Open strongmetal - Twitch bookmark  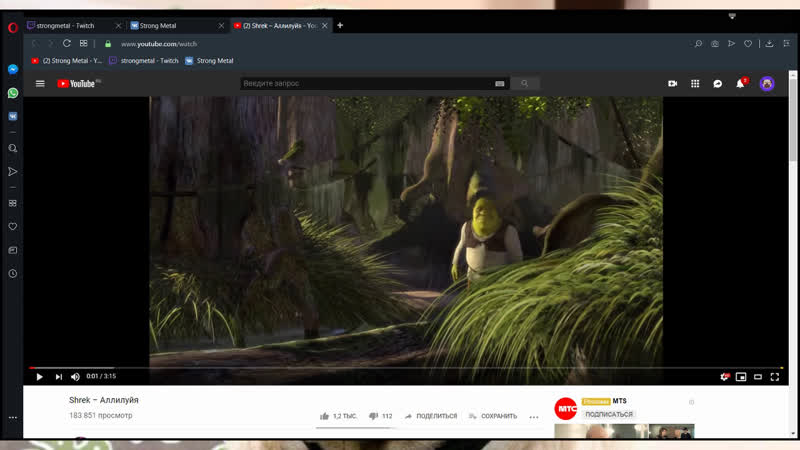point(144,61)
